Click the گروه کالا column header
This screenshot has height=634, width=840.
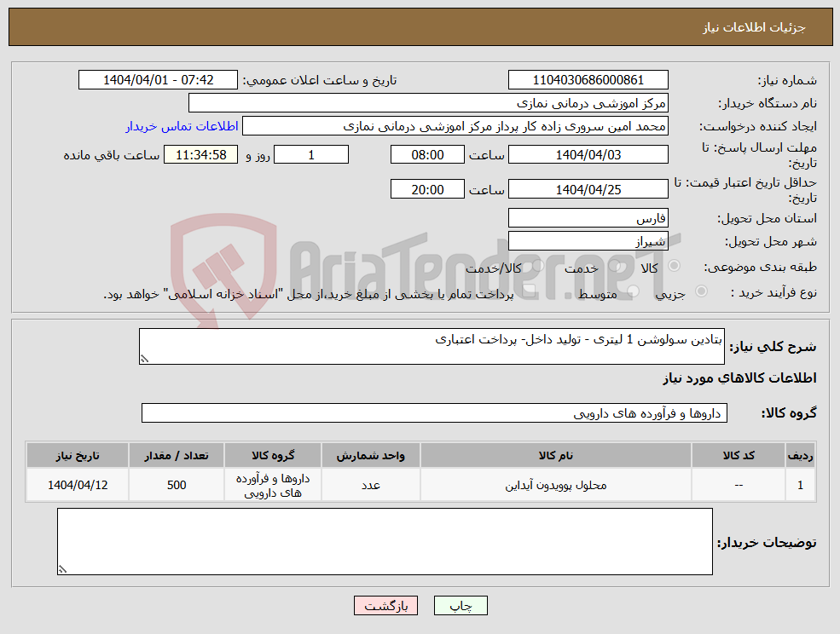(273, 455)
